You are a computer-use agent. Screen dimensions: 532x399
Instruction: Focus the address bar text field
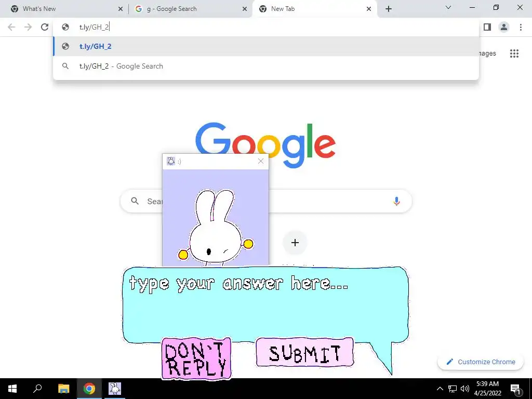click(266, 27)
